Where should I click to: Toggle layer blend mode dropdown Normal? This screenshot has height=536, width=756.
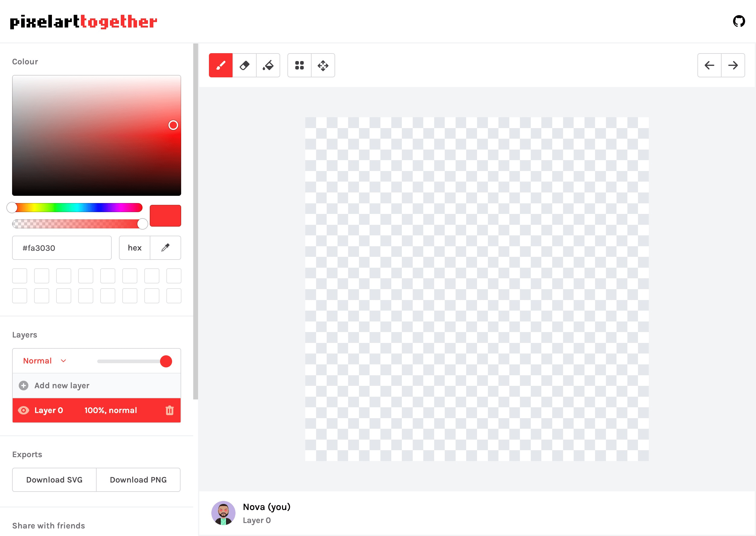(x=44, y=361)
